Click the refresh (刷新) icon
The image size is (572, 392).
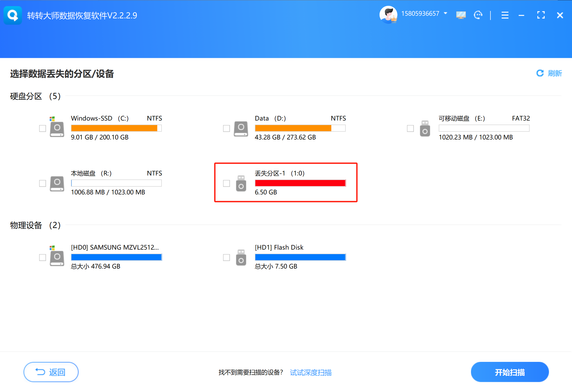point(540,73)
